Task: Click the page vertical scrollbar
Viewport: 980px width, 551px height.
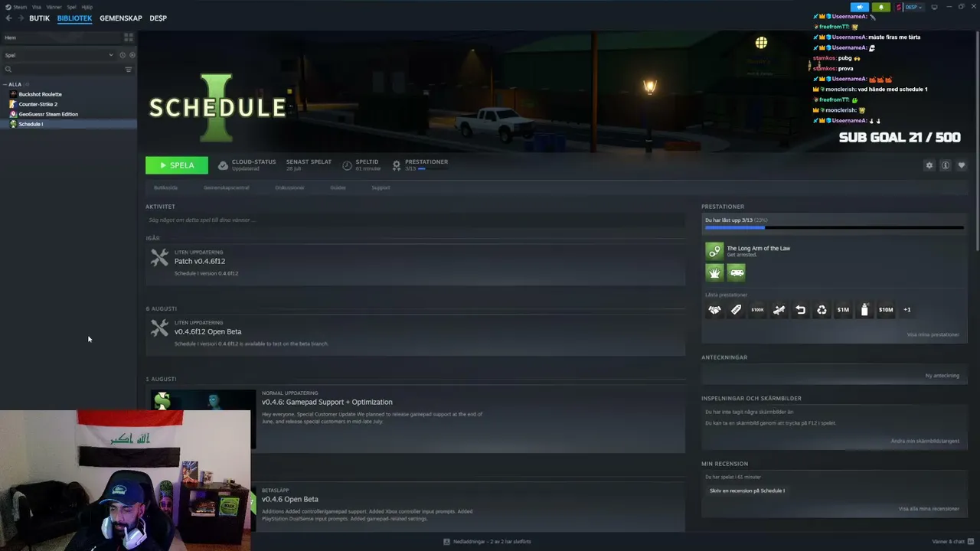Action: tap(976, 142)
